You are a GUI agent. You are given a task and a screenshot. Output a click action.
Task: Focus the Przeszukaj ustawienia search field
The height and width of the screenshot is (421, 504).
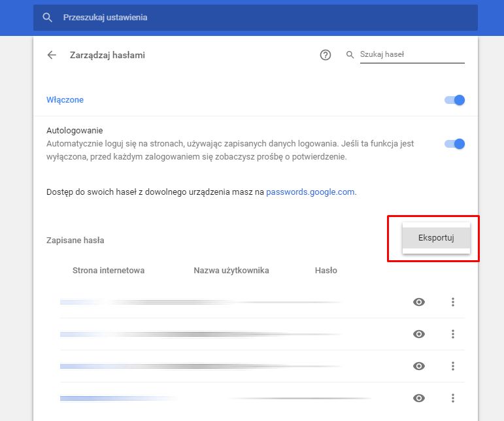(256, 18)
